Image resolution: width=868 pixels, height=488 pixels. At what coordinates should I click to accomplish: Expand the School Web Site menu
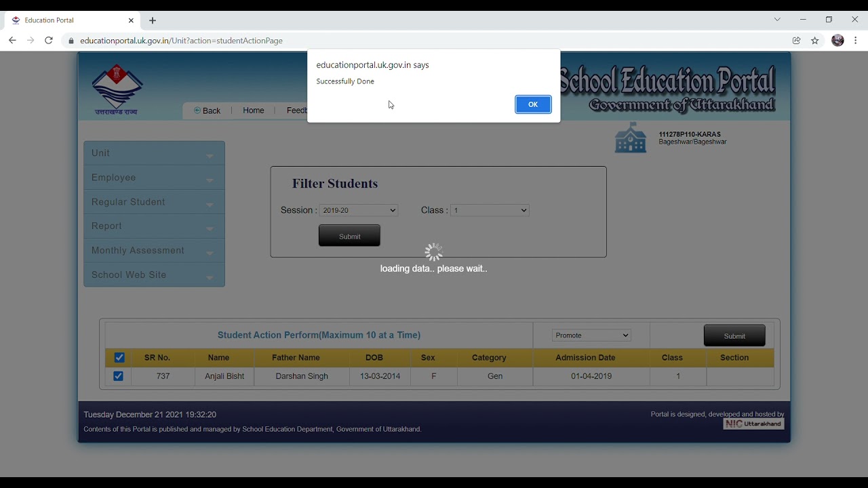click(x=154, y=275)
